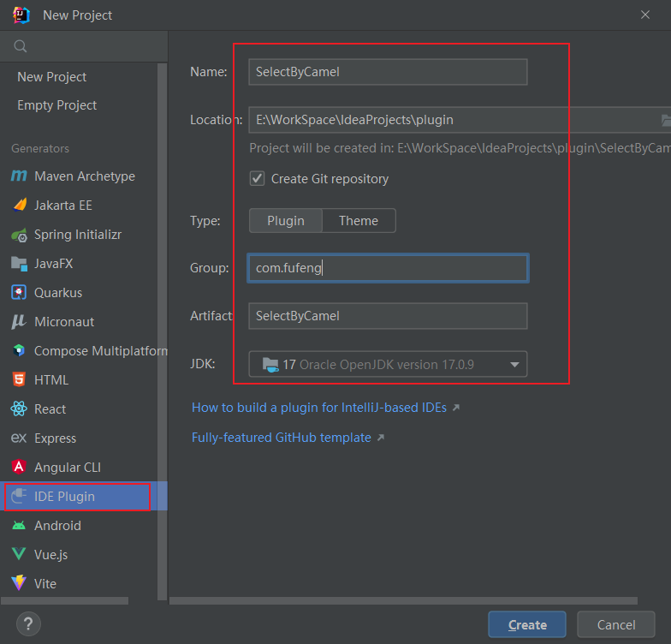Choose the Angular CLI label
The height and width of the screenshot is (644, 671).
[68, 468]
